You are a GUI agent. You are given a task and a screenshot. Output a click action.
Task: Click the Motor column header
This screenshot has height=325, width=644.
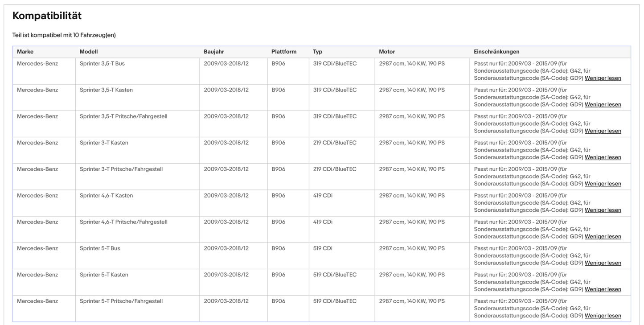pos(387,52)
